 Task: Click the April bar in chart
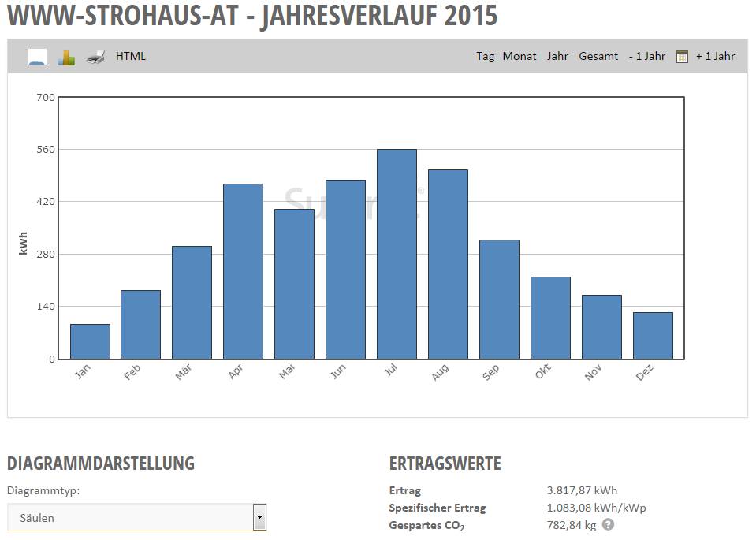[243, 271]
